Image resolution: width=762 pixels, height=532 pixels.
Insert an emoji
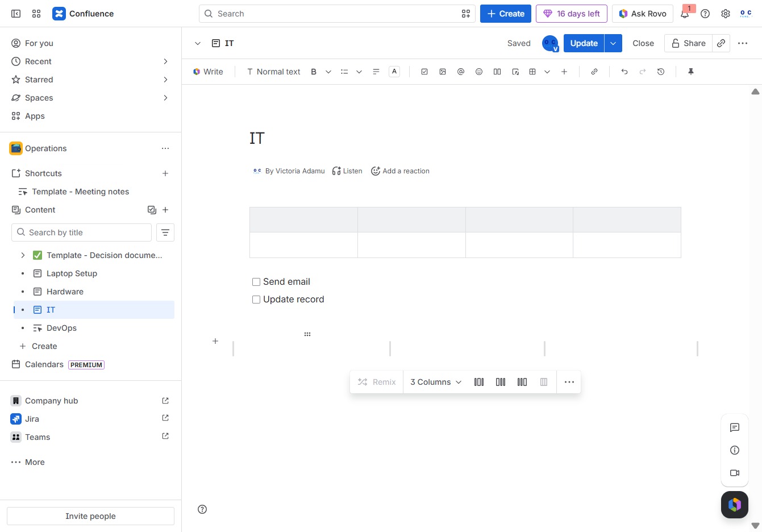click(x=479, y=72)
